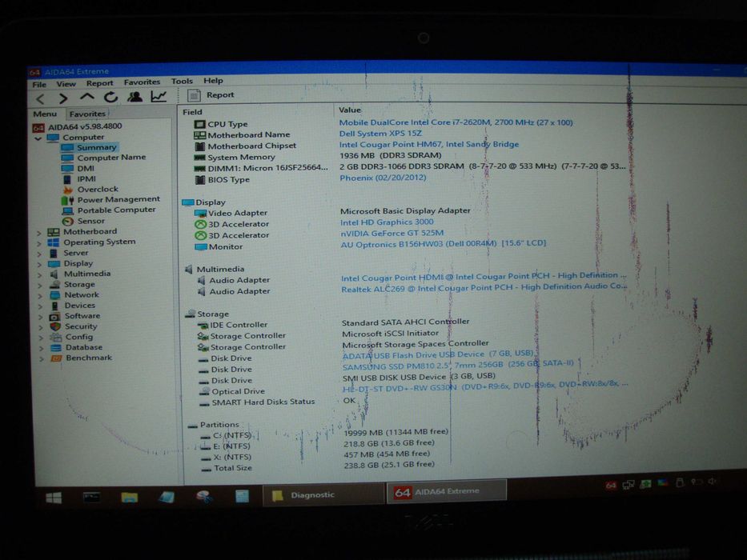Viewport: 747px width, 560px height.
Task: Switch to the Favorites tab in sidebar
Action: click(87, 114)
